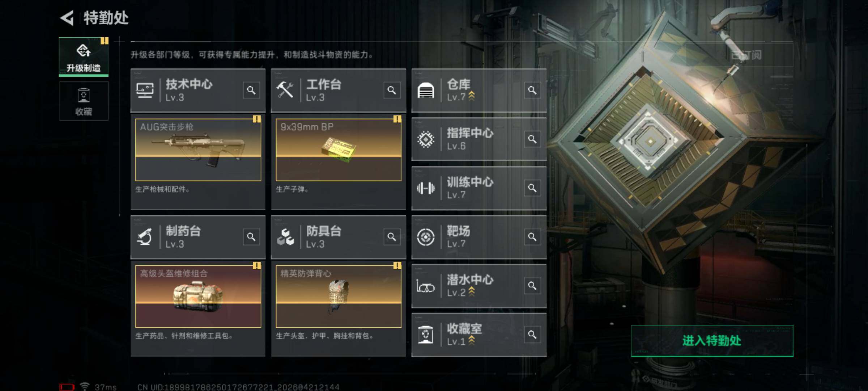Switch to the 升级制造 tab
868x391 pixels.
pos(84,57)
